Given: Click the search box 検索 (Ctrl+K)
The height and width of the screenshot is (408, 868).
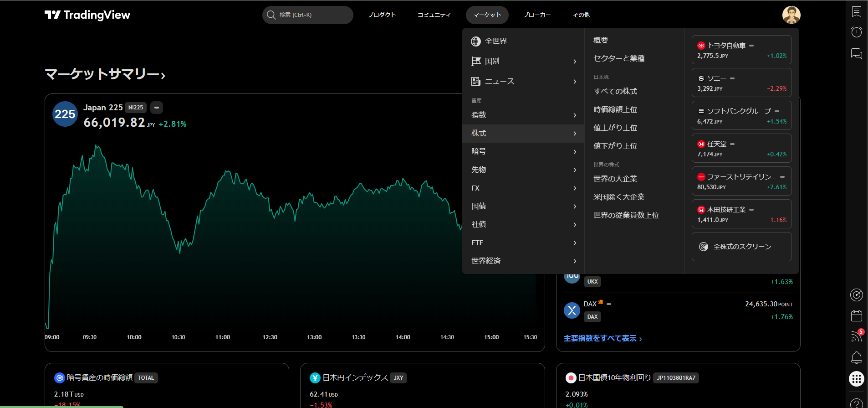Looking at the screenshot, I should 308,15.
